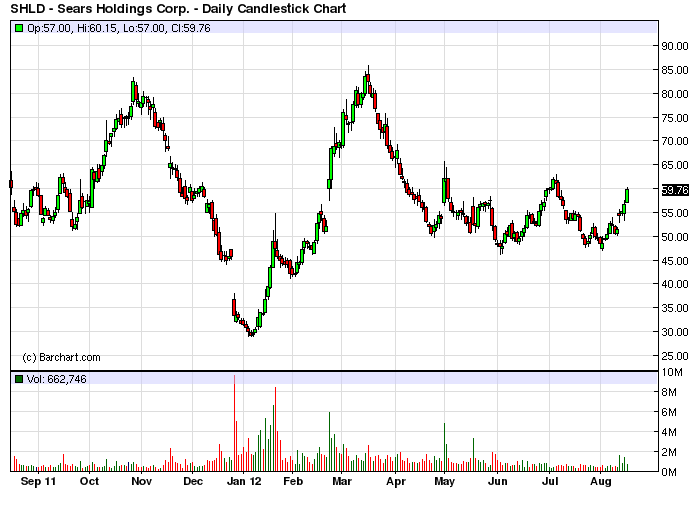Click the green OHLC legend square
This screenshot has height=512, width=700.
(x=19, y=28)
